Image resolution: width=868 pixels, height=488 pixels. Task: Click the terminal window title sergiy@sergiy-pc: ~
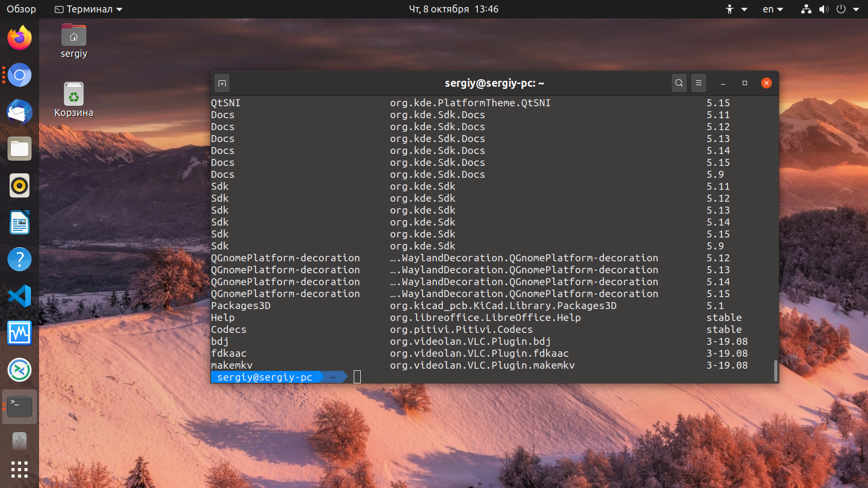tap(494, 83)
